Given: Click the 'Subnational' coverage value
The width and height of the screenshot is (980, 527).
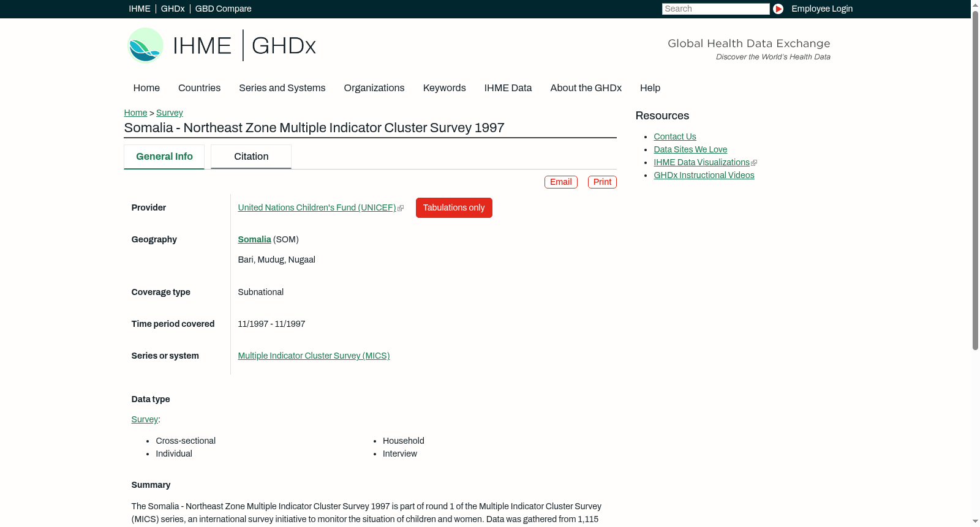Looking at the screenshot, I should click(x=260, y=292).
